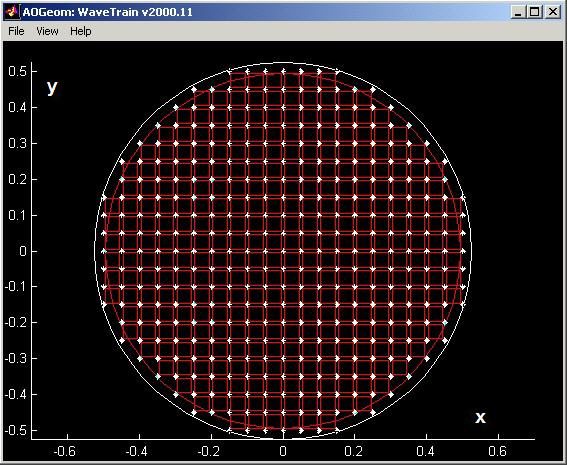Click the -0.6 tick label on x axis

(x=64, y=451)
